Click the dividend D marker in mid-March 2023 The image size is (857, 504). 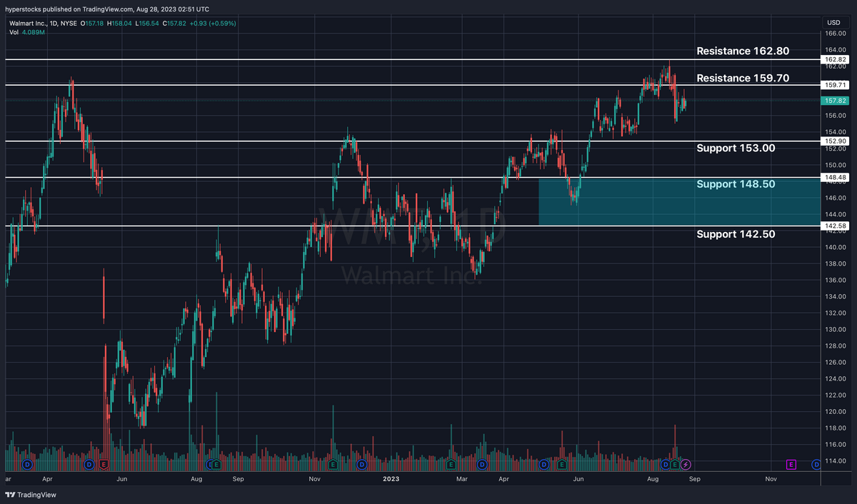point(481,464)
